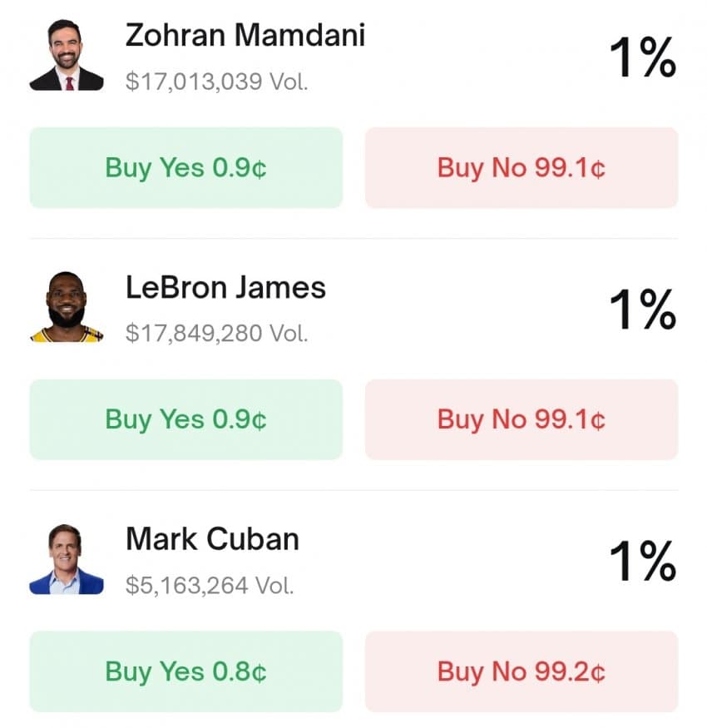This screenshot has width=707, height=728.
Task: Tap the 1% odds for Mark Cuban
Action: pyautogui.click(x=642, y=562)
